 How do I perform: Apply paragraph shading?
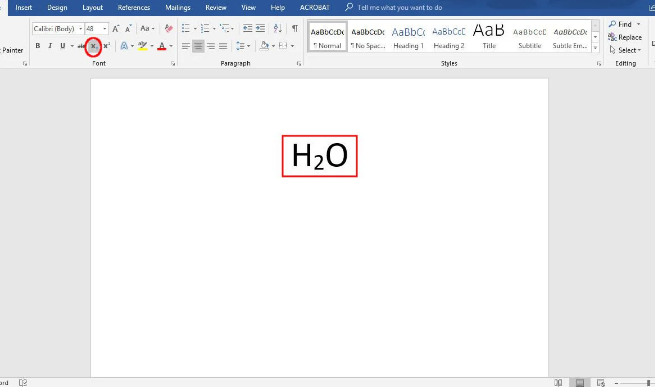(x=264, y=46)
